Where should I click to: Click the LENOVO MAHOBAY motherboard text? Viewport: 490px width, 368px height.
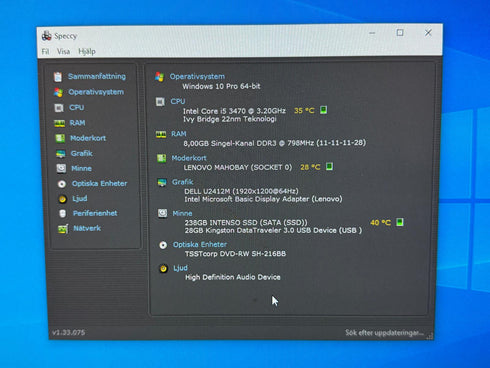coord(238,167)
